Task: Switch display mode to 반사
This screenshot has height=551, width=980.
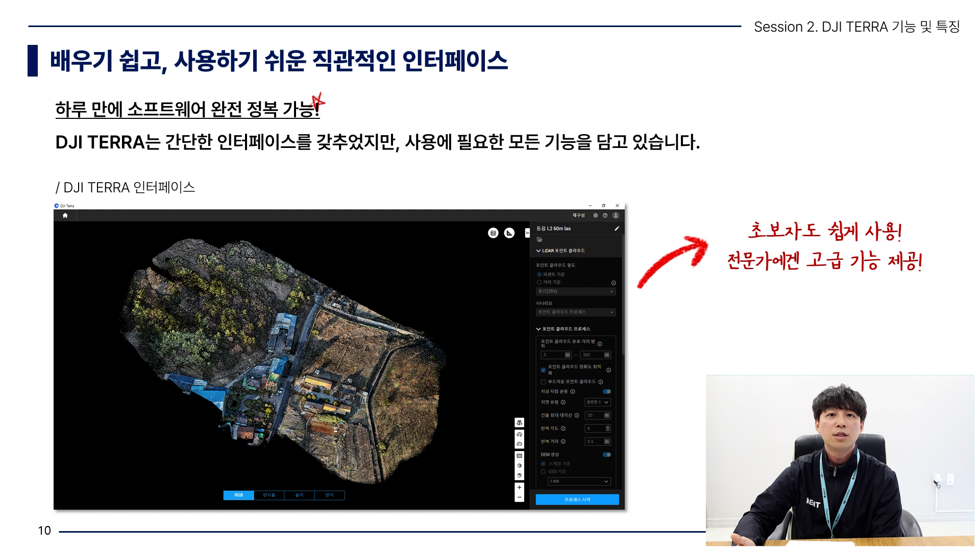Action: [x=330, y=495]
